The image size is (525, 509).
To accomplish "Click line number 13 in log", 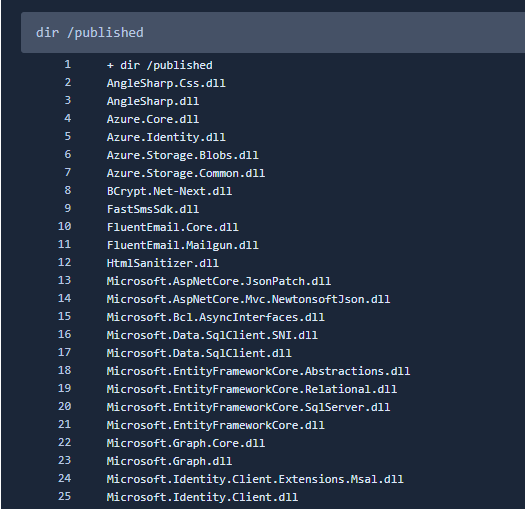I will (x=64, y=280).
